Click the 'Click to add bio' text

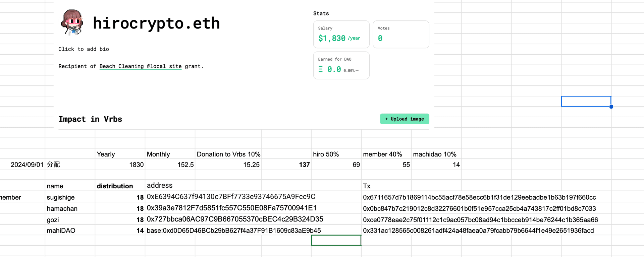click(84, 49)
